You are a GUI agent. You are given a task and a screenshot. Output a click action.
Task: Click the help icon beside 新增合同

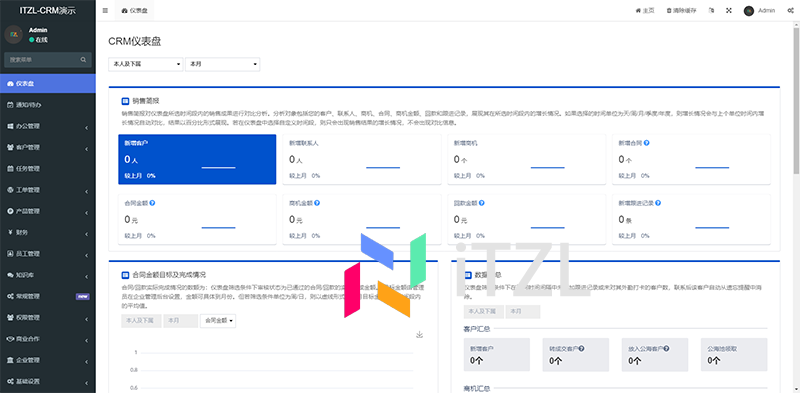[646, 143]
